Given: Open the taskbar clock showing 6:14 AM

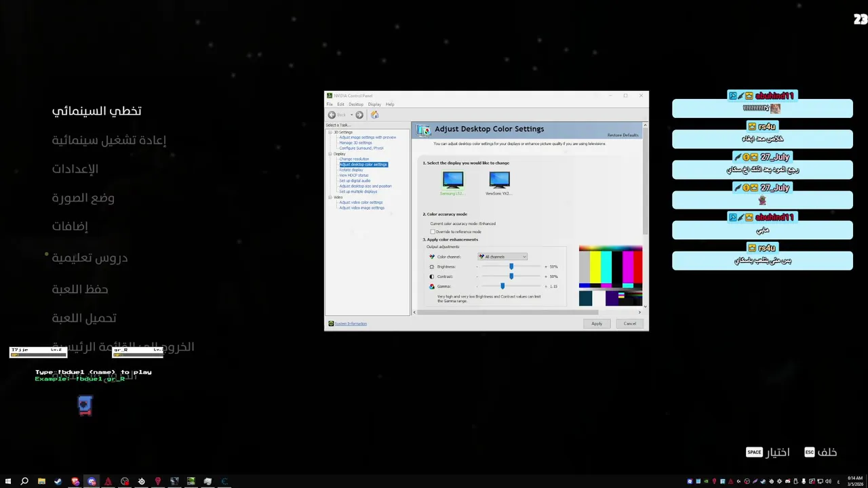Looking at the screenshot, I should (855, 481).
